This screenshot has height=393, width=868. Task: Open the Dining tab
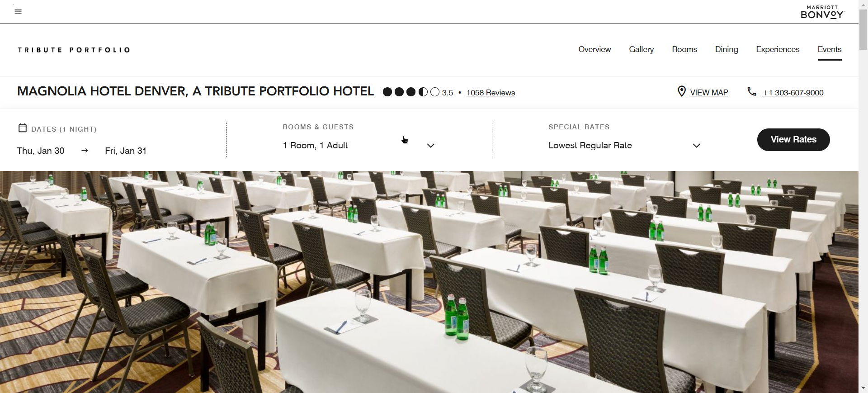tap(726, 49)
